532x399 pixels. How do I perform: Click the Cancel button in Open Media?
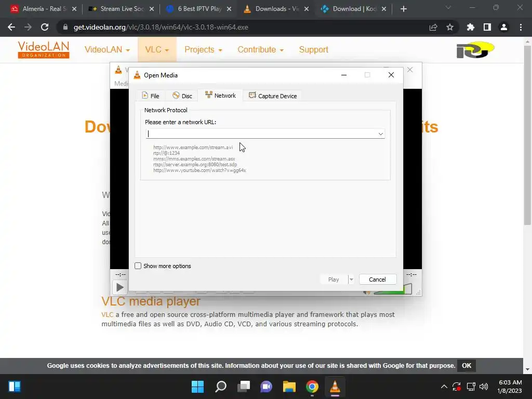(377, 280)
